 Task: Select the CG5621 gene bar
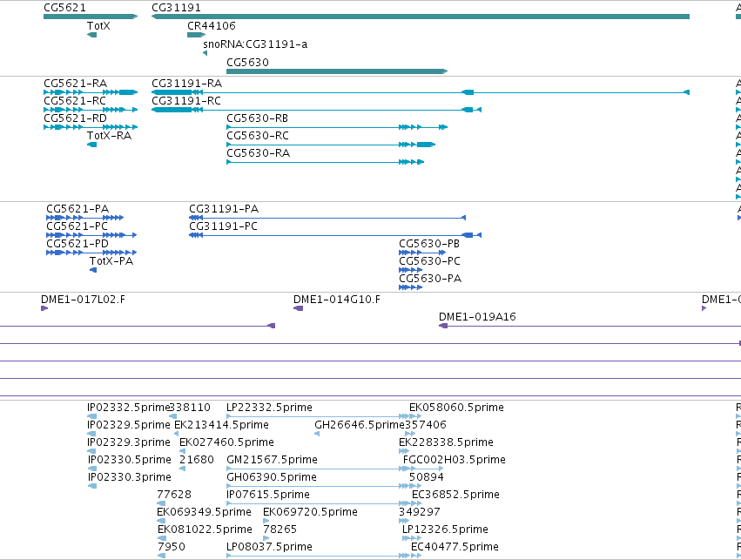coord(91,17)
